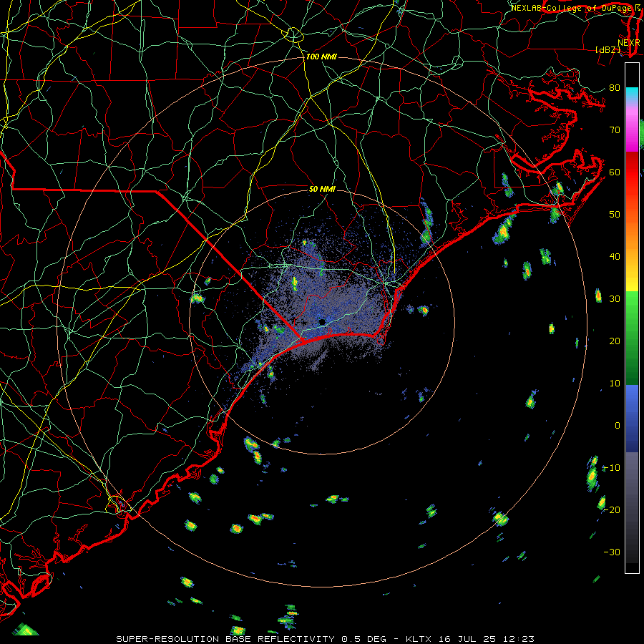The image size is (644, 644).
Task: Click the SUPER-RESOLUTION BASE REFLECTIVITY caption text
Action: point(225,639)
